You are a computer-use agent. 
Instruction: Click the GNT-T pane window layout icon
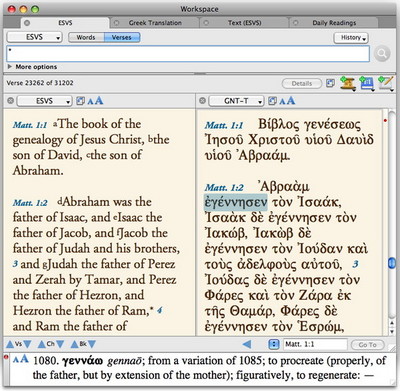pyautogui.click(x=272, y=101)
